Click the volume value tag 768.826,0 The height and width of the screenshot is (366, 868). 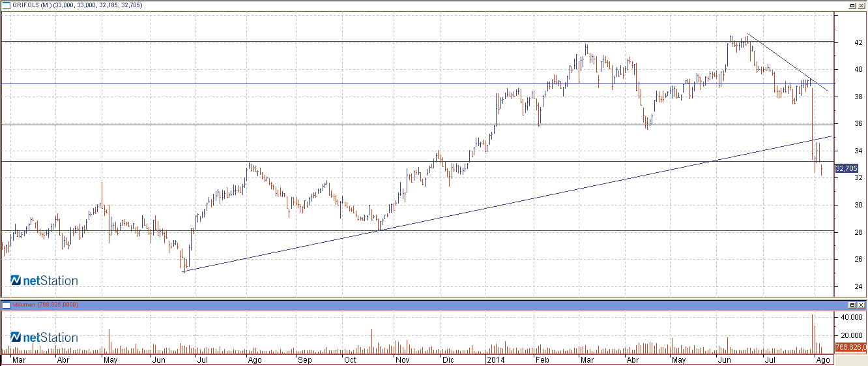pos(850,347)
